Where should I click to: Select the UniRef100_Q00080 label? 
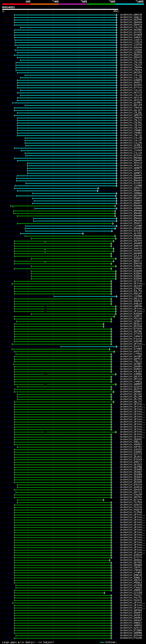(131, 269)
